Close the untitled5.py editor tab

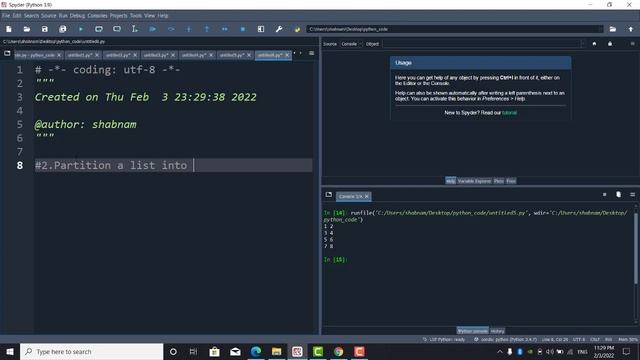tap(249, 55)
